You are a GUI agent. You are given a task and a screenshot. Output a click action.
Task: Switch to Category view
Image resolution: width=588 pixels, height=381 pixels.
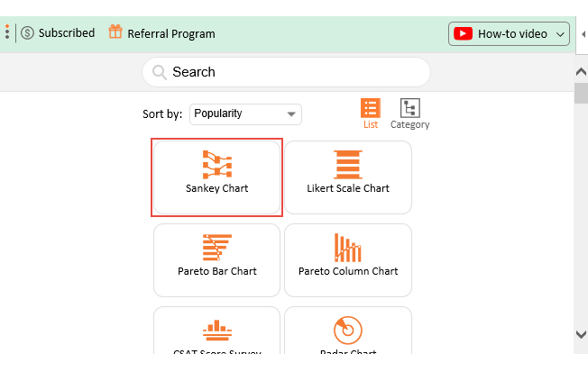coord(409,113)
